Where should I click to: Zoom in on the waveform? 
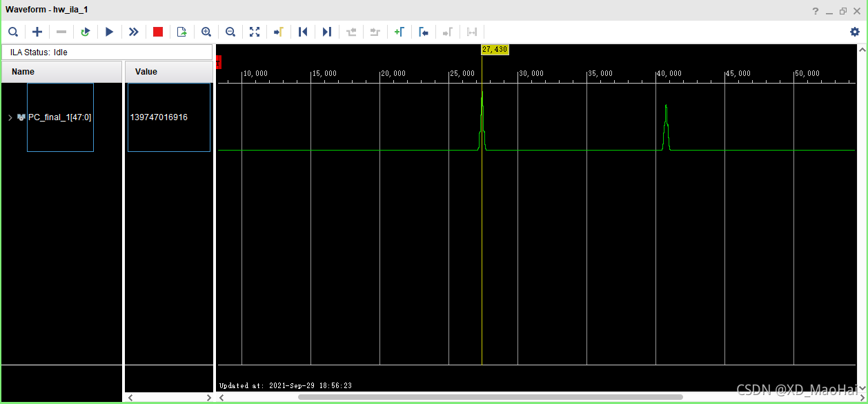click(x=206, y=32)
